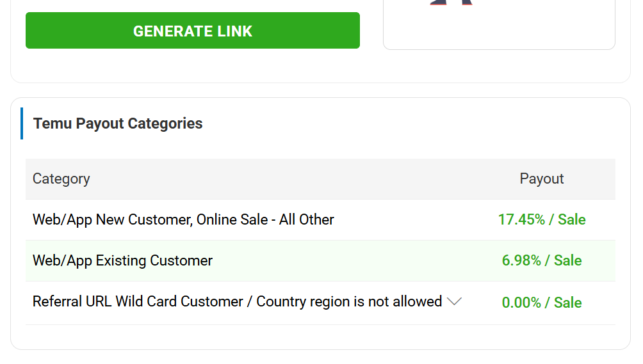Click the 17.45% / Sale payout value
The width and height of the screenshot is (643, 364).
tap(541, 219)
